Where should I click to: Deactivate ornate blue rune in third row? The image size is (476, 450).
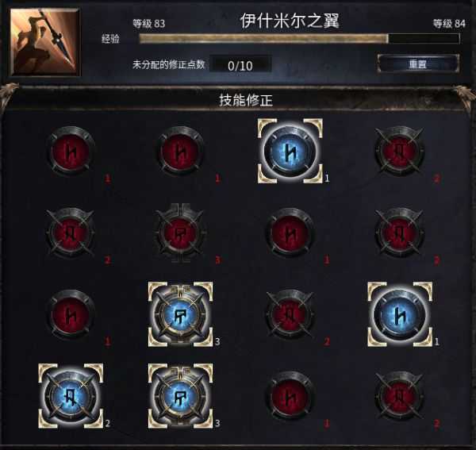point(180,314)
